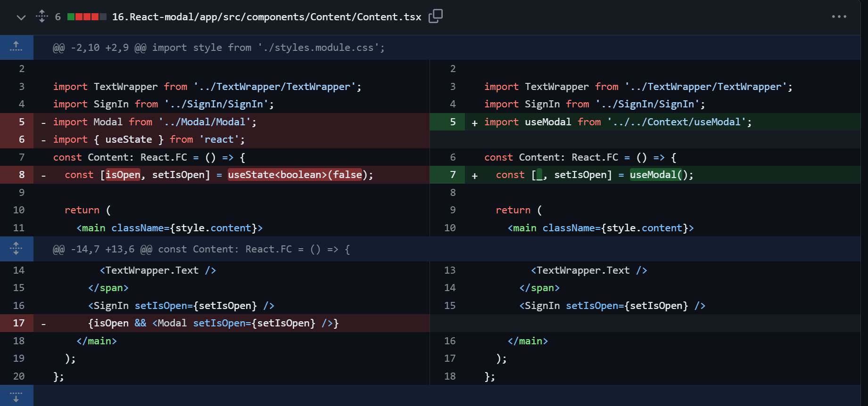868x406 pixels.
Task: Expand all lines icon beside file name
Action: [42, 16]
